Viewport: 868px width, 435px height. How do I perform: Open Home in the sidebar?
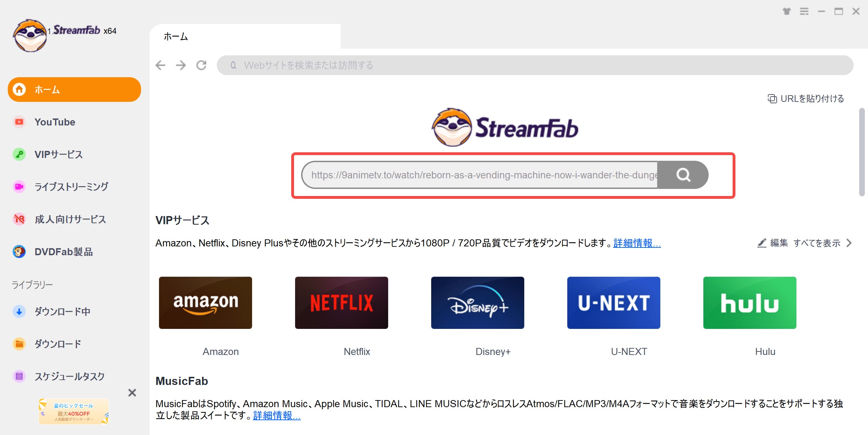click(x=74, y=90)
